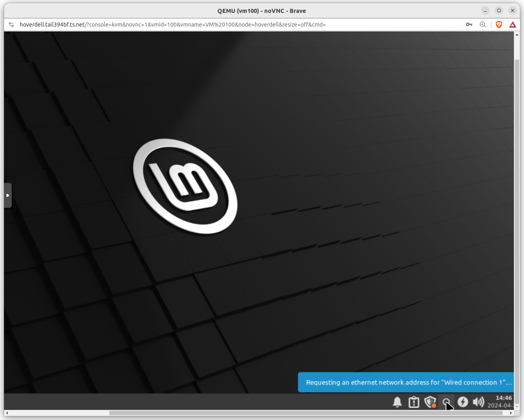
Task: Open the network connection tray icon
Action: (447, 402)
